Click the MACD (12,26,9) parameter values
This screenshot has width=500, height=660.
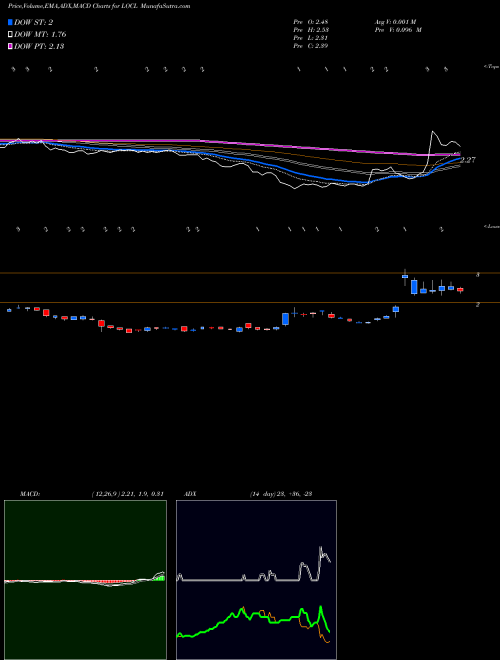(x=128, y=494)
